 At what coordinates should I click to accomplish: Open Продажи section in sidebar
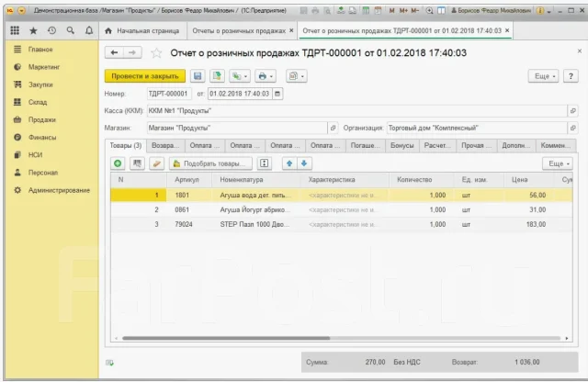[42, 119]
